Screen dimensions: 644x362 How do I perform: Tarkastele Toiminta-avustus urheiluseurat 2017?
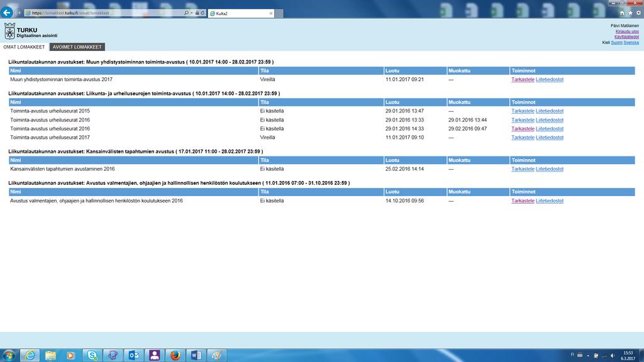coord(523,138)
